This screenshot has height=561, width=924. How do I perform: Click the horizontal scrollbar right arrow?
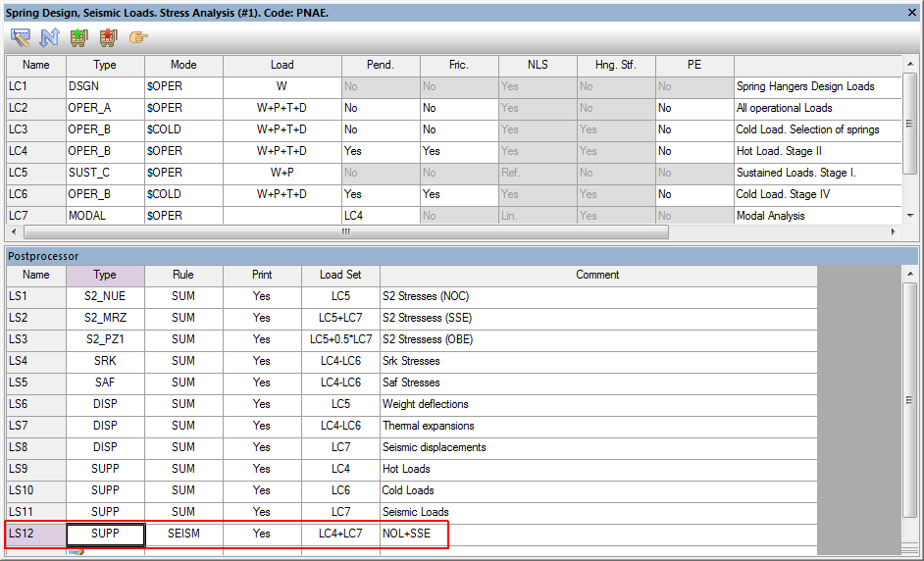pyautogui.click(x=893, y=232)
